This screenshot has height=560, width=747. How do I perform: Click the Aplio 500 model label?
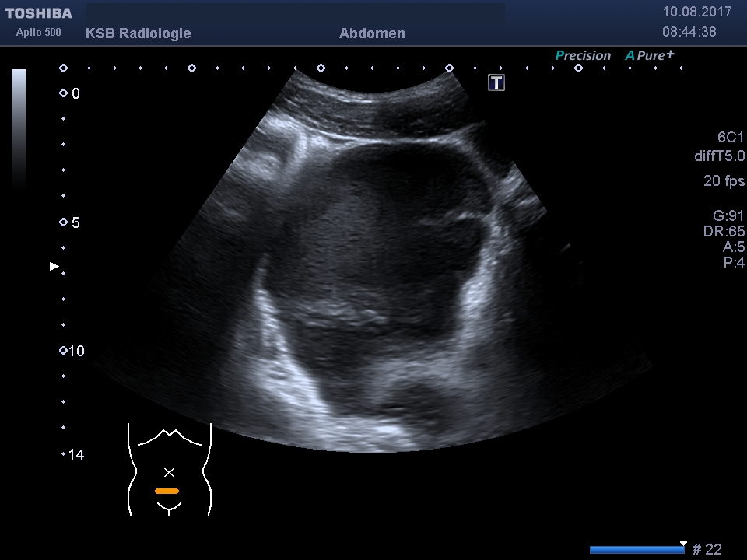(39, 33)
